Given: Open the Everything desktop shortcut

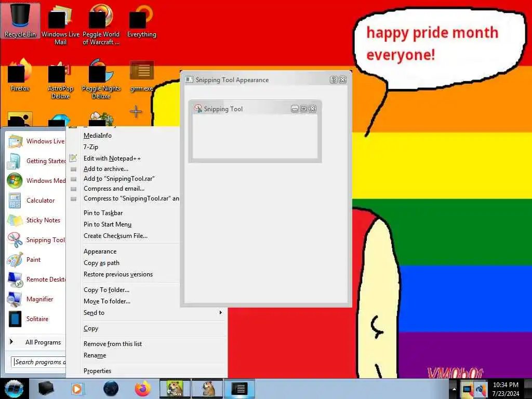Looking at the screenshot, I should point(141,21).
